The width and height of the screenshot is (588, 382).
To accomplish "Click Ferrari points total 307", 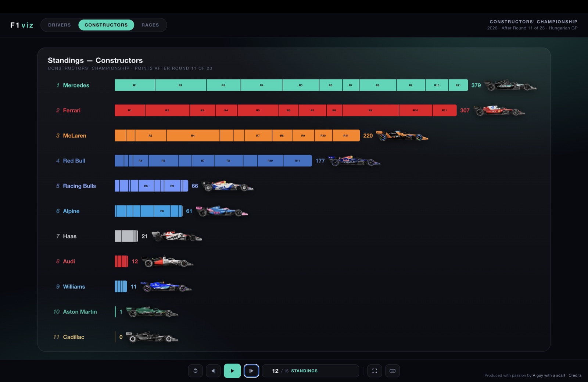I will [x=465, y=110].
